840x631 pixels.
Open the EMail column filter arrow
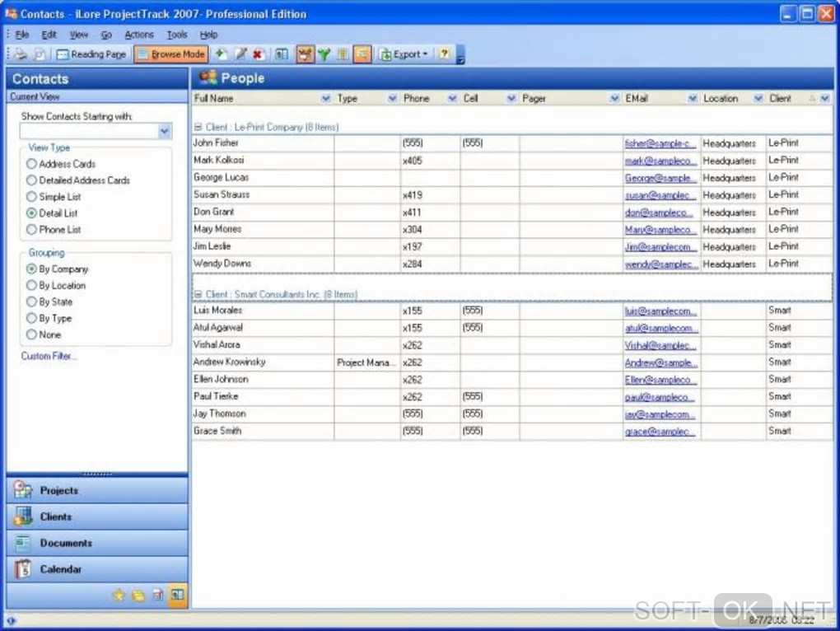tap(692, 99)
